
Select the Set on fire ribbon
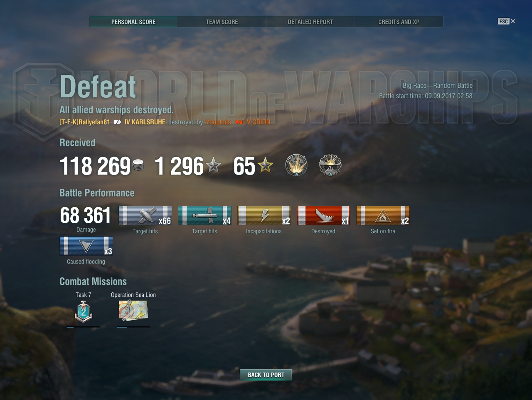[383, 216]
